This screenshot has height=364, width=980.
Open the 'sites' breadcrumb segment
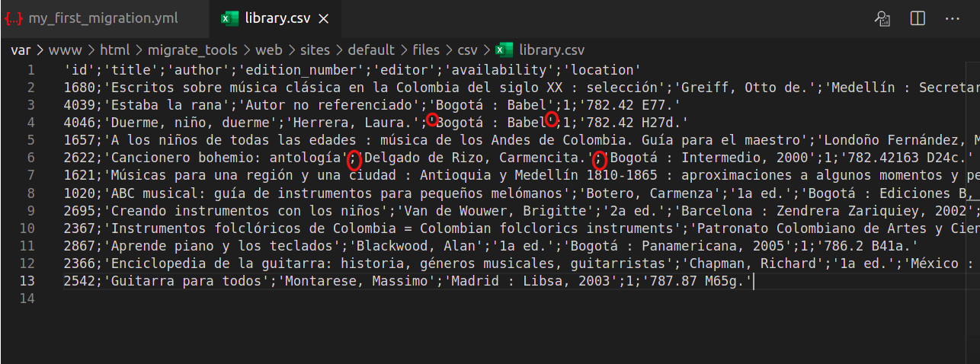pos(315,50)
